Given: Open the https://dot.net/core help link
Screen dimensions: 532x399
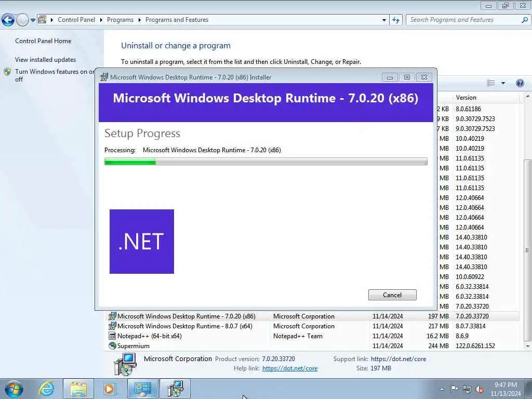Looking at the screenshot, I should [x=290, y=368].
